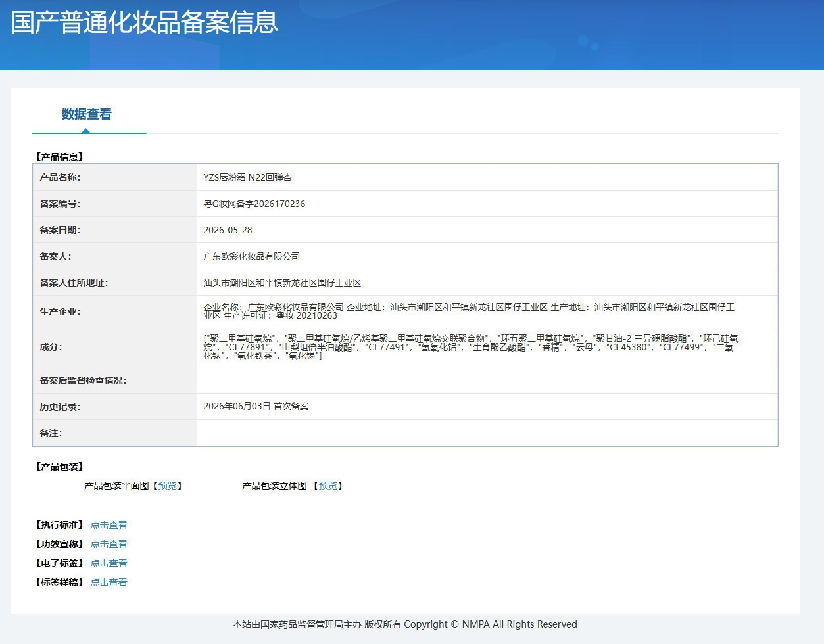This screenshot has width=824, height=644.
Task: Click the registrant address value cell
Action: [487, 283]
